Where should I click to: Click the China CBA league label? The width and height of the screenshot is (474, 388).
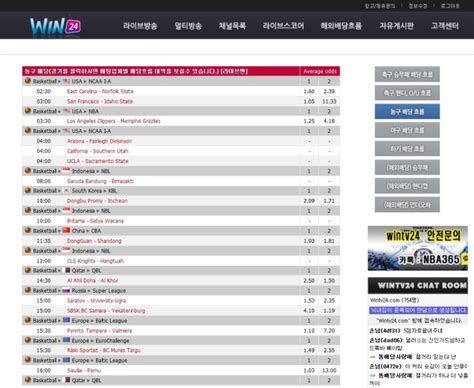pyautogui.click(x=86, y=231)
